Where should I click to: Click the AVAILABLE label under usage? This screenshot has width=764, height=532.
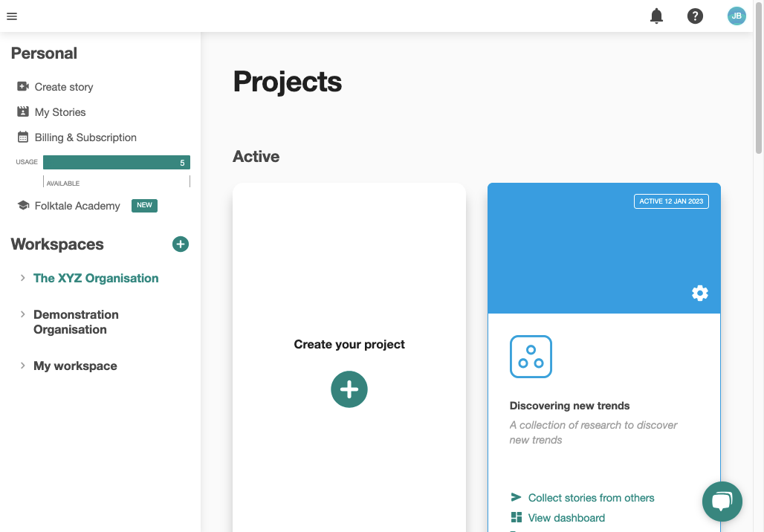pyautogui.click(x=63, y=184)
